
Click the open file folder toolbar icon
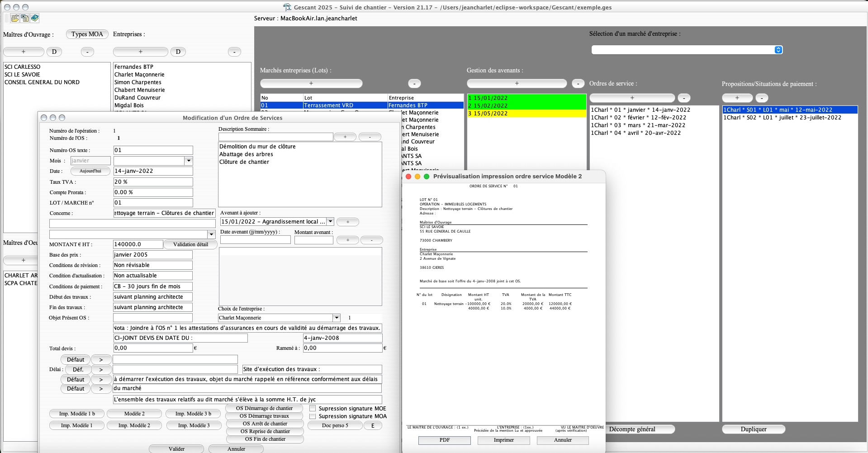pos(15,18)
